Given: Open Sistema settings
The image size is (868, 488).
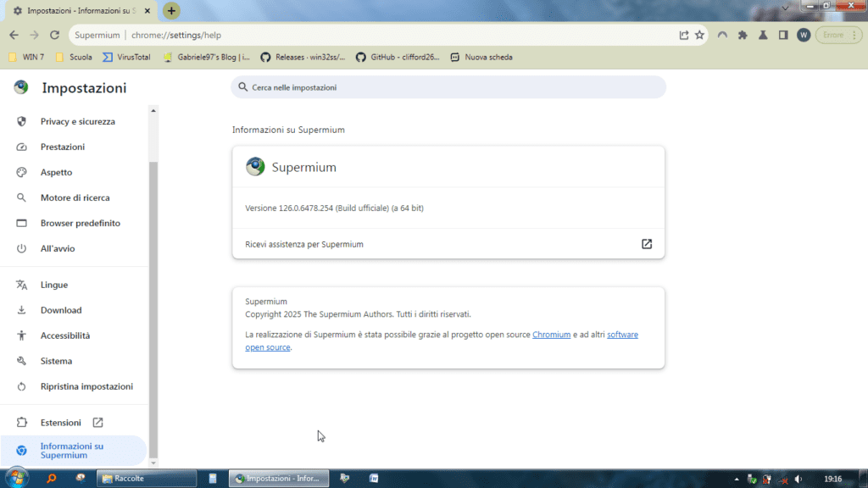Looking at the screenshot, I should (75, 361).
